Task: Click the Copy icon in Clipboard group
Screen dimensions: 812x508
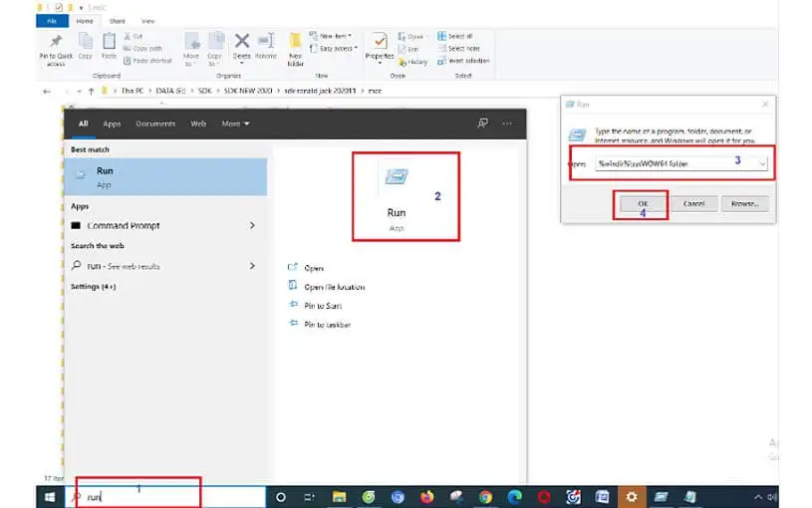Action: [86, 41]
